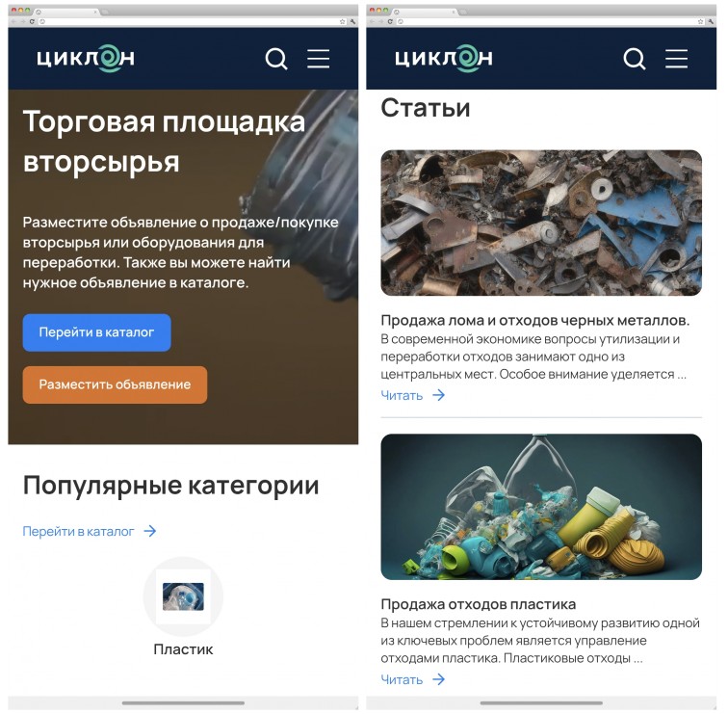This screenshot has height=714, width=728.
Task: Open search on the Торговая площадка page
Action: point(276,59)
